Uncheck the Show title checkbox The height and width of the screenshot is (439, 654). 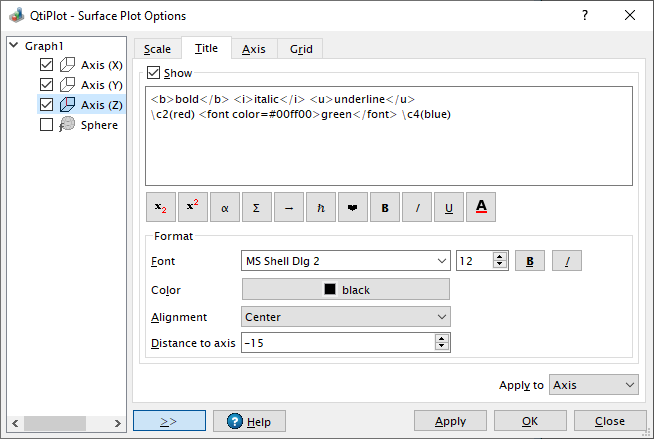(153, 73)
